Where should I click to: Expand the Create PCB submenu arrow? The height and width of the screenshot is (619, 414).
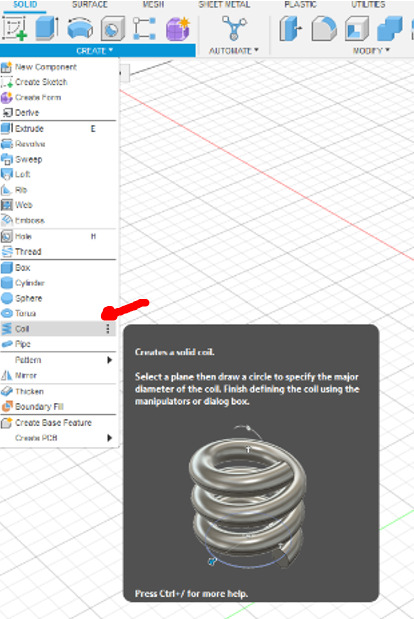tap(109, 438)
